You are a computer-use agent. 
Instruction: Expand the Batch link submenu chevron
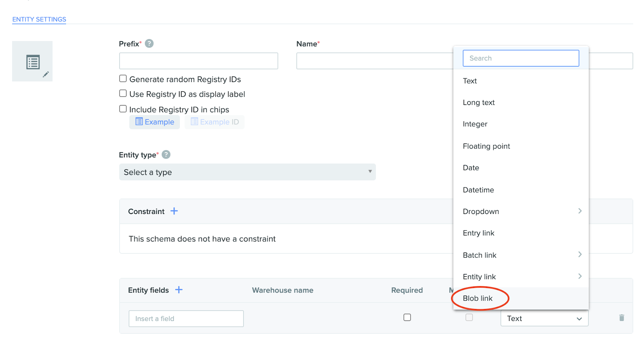coord(580,254)
